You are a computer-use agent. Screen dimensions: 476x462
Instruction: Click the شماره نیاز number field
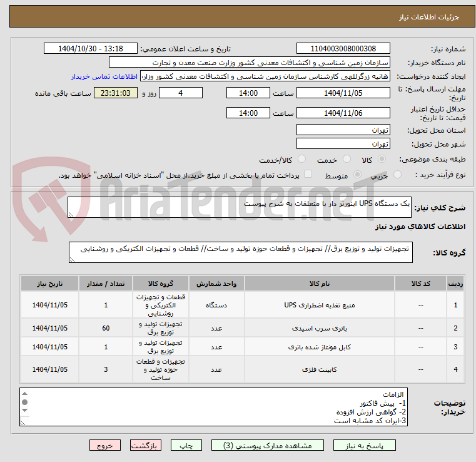tap(343, 49)
